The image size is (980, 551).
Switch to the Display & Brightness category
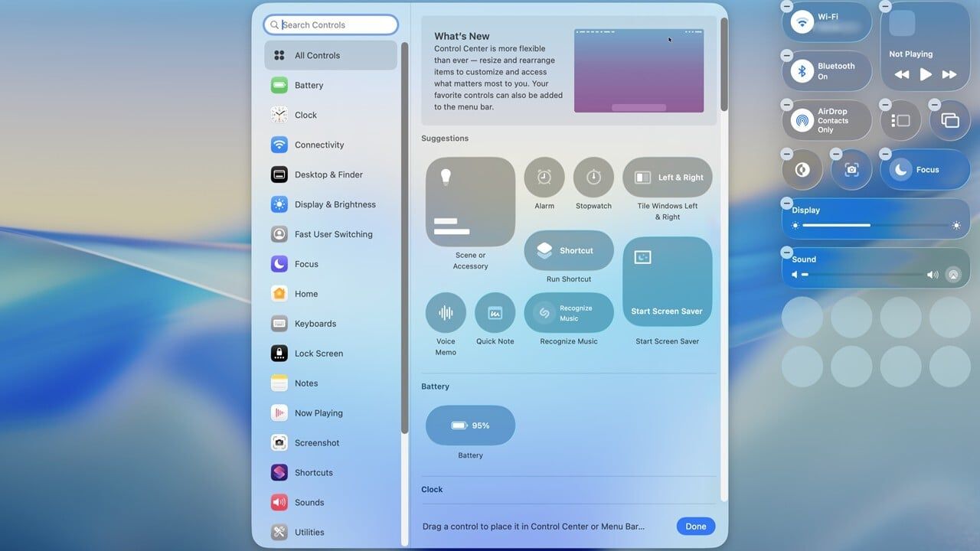point(335,204)
